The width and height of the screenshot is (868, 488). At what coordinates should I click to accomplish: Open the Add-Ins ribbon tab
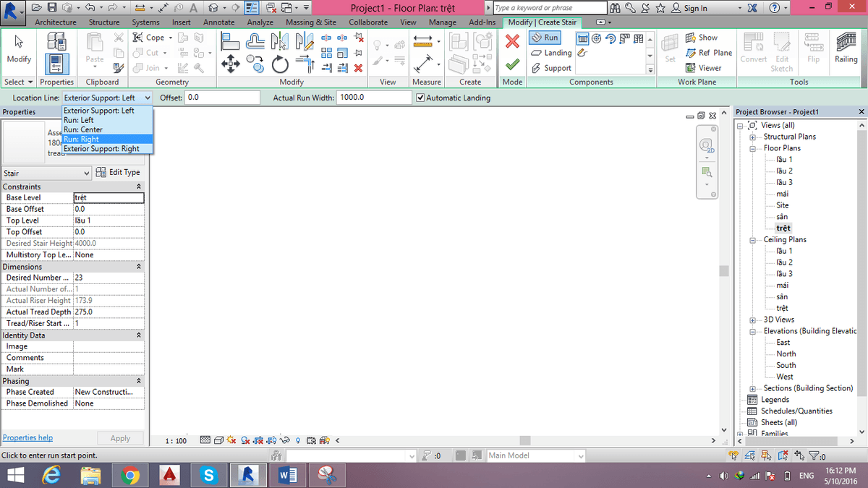(482, 22)
